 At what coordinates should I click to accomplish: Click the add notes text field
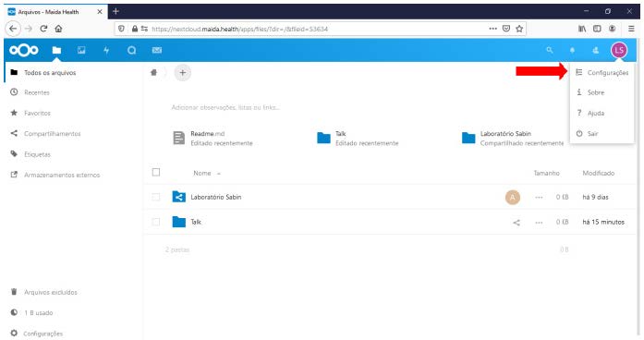coord(225,107)
